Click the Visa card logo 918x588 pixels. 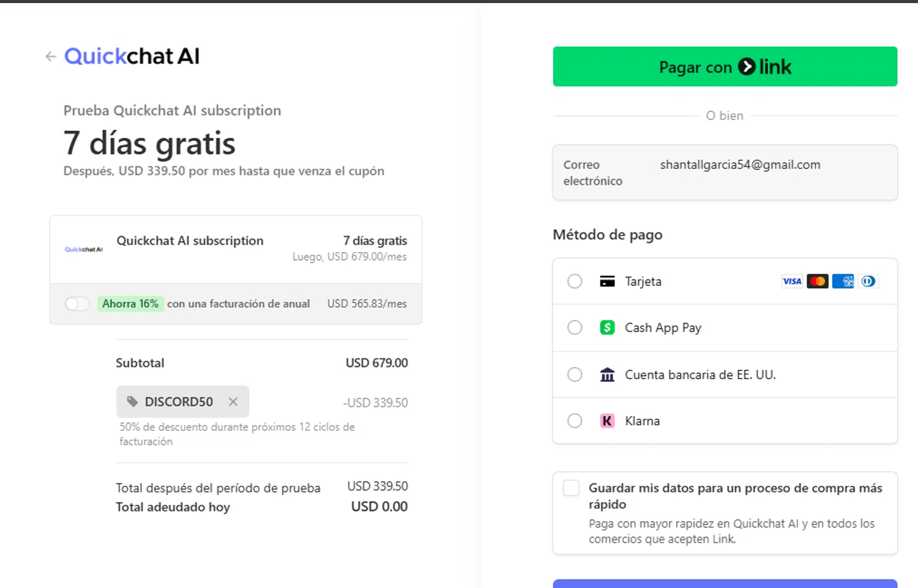tap(792, 281)
